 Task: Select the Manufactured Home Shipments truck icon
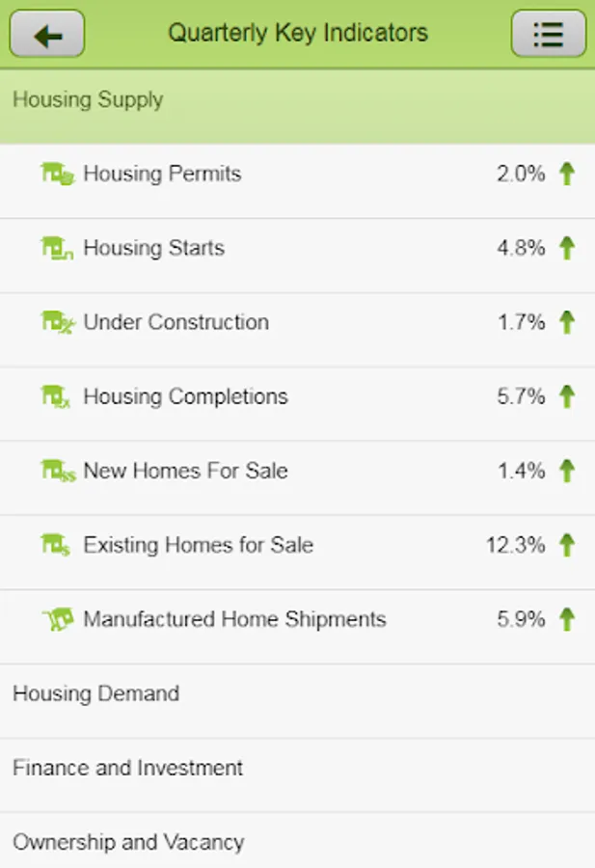57,620
